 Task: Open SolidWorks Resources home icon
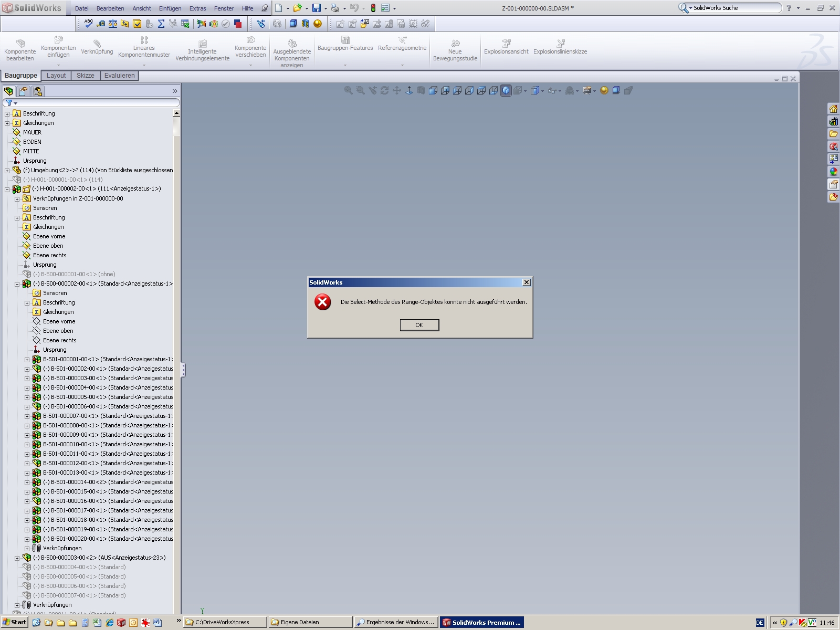(833, 109)
